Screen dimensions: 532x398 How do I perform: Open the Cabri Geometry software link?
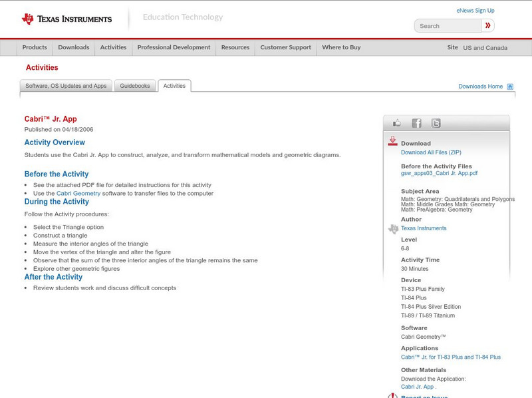(78, 194)
